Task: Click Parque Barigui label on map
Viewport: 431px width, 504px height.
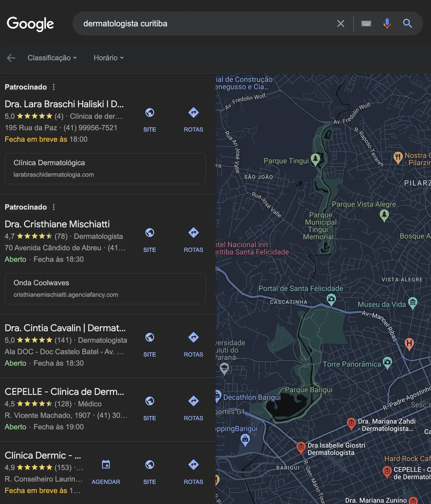Action: click(309, 390)
